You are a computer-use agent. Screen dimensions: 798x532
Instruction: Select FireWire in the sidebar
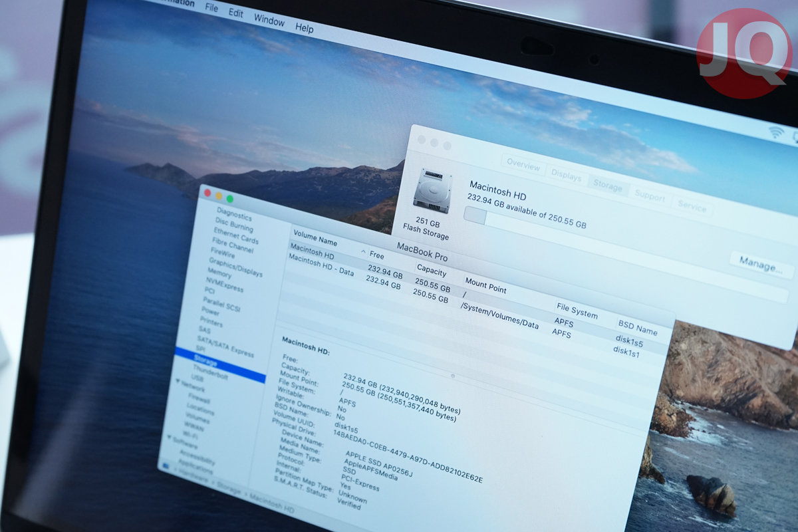[222, 253]
